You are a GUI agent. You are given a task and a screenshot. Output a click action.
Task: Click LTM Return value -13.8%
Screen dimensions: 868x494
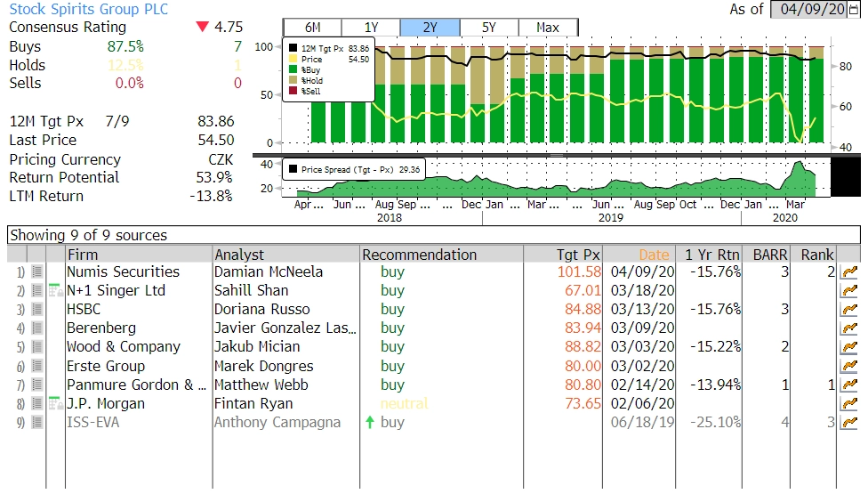click(x=211, y=196)
